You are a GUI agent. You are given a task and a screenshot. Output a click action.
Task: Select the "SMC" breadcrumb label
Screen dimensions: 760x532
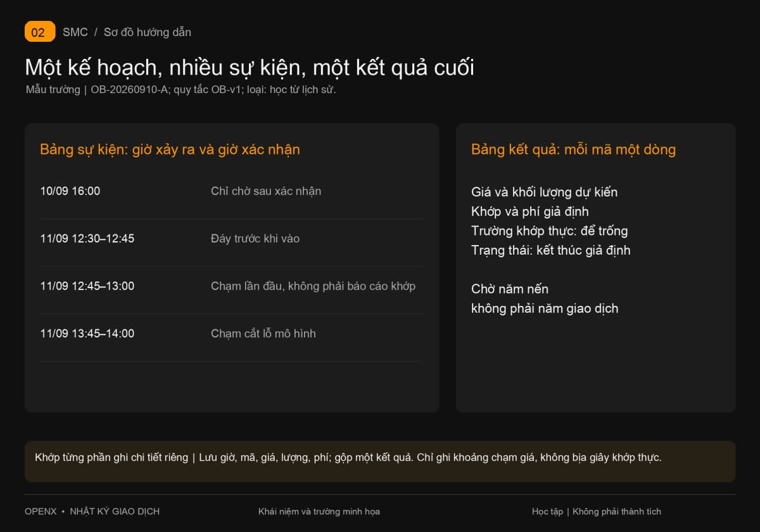(x=75, y=32)
